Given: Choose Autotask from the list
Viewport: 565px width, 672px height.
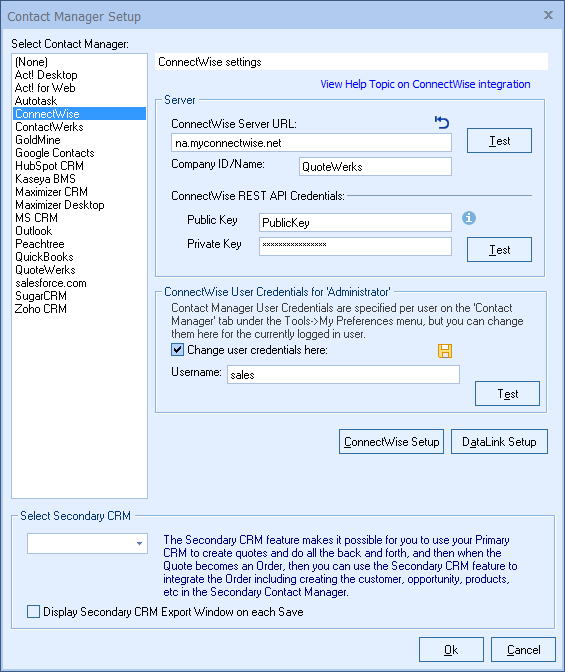Looking at the screenshot, I should (79, 101).
